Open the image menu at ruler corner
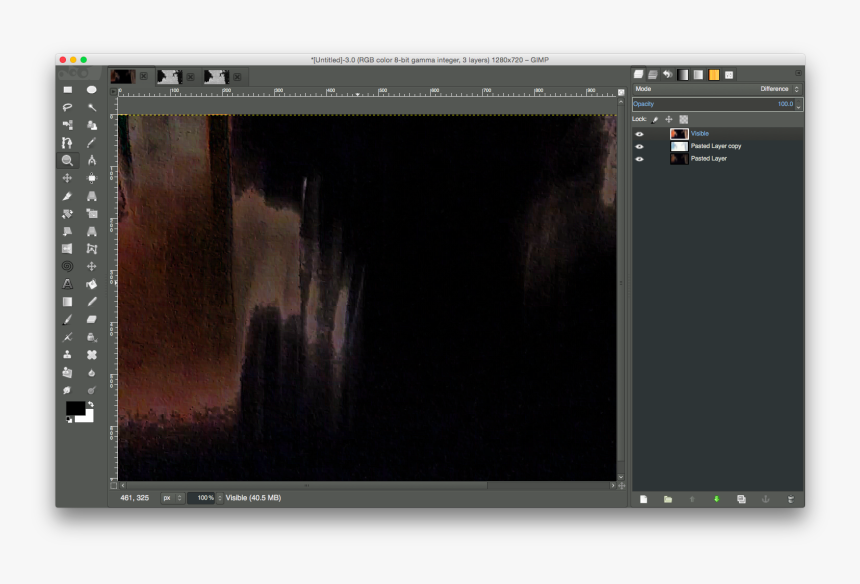The height and width of the screenshot is (584, 860). click(x=114, y=92)
